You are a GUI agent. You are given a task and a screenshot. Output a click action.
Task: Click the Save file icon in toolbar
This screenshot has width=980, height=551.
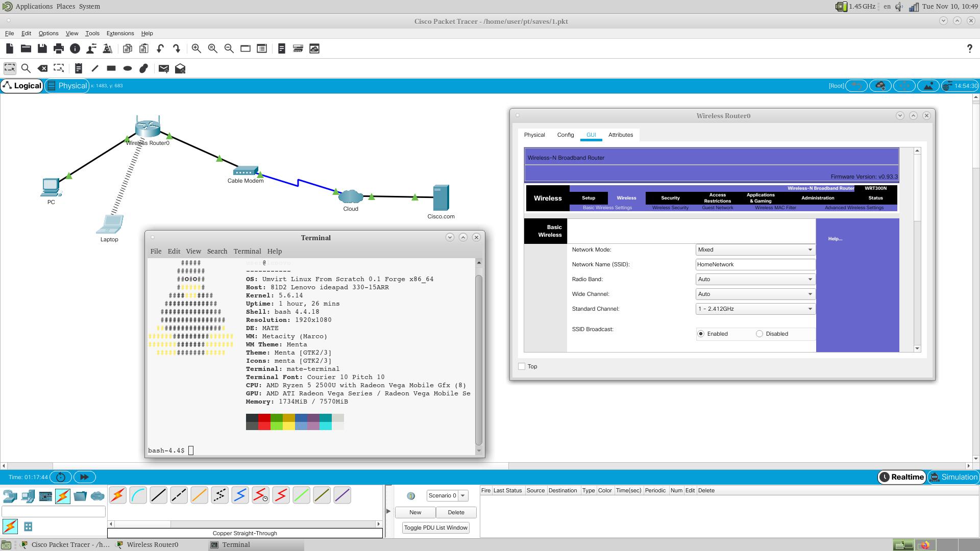click(42, 48)
